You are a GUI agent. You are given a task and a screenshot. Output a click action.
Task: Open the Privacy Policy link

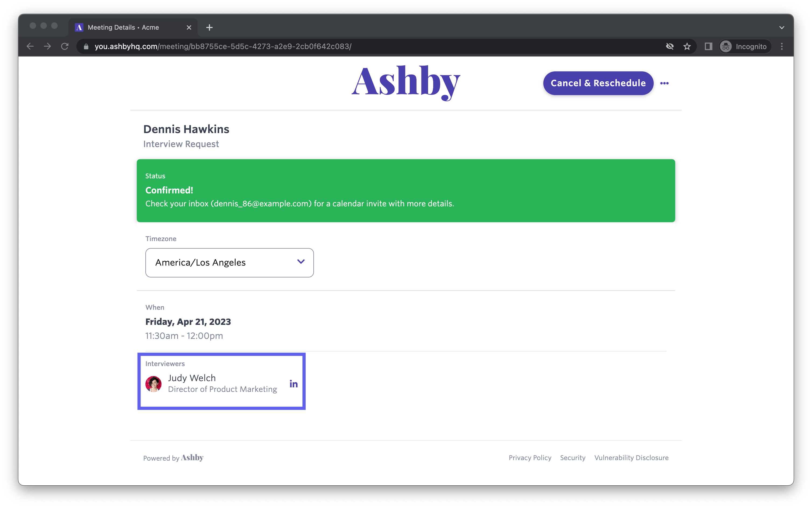[530, 458]
